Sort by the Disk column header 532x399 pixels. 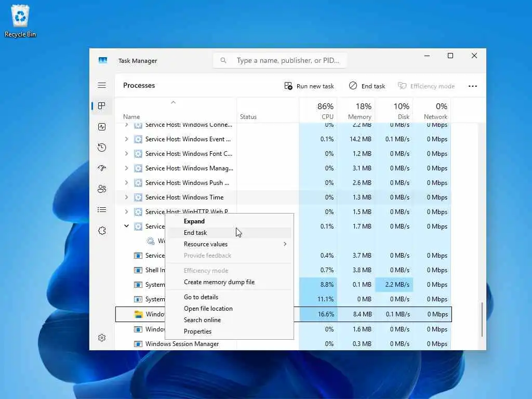tap(394, 111)
